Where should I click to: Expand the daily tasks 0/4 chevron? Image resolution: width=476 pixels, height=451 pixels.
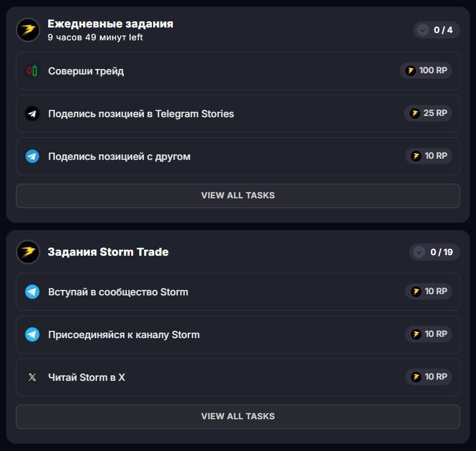tap(422, 30)
